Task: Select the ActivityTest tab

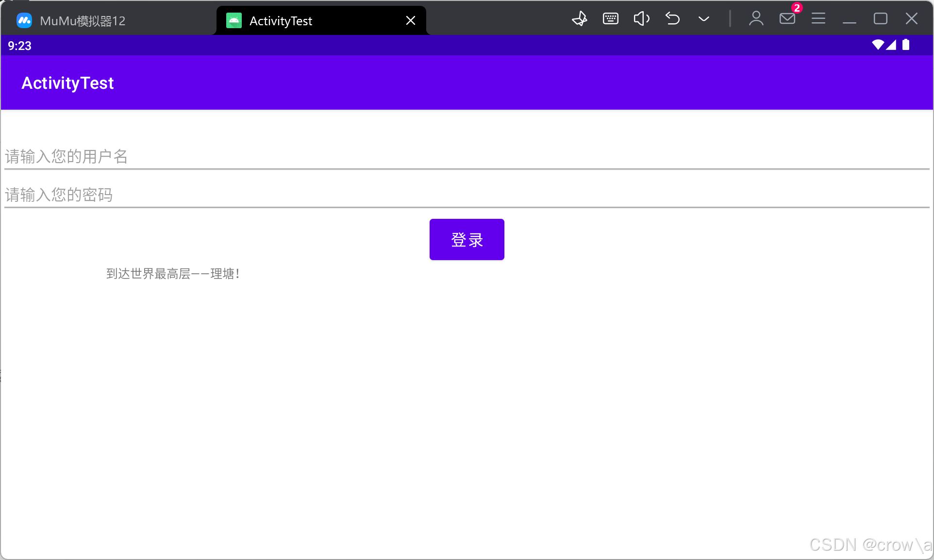Action: (281, 21)
